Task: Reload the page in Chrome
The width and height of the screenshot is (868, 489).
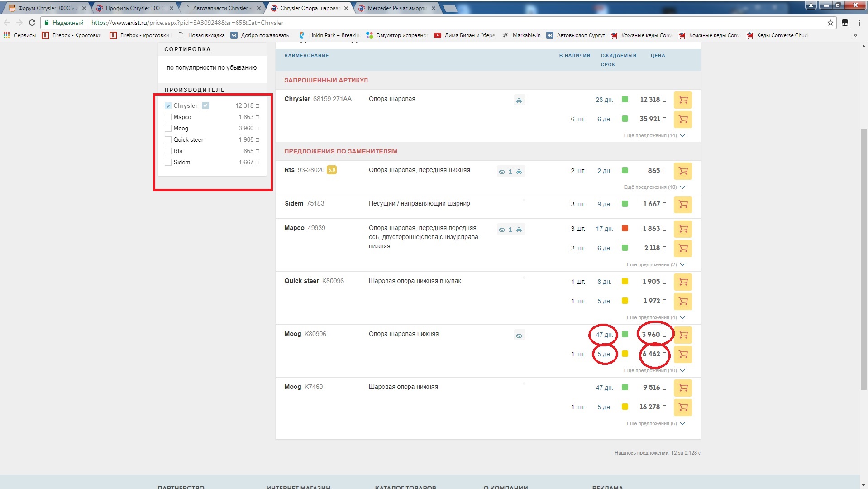Action: click(32, 23)
